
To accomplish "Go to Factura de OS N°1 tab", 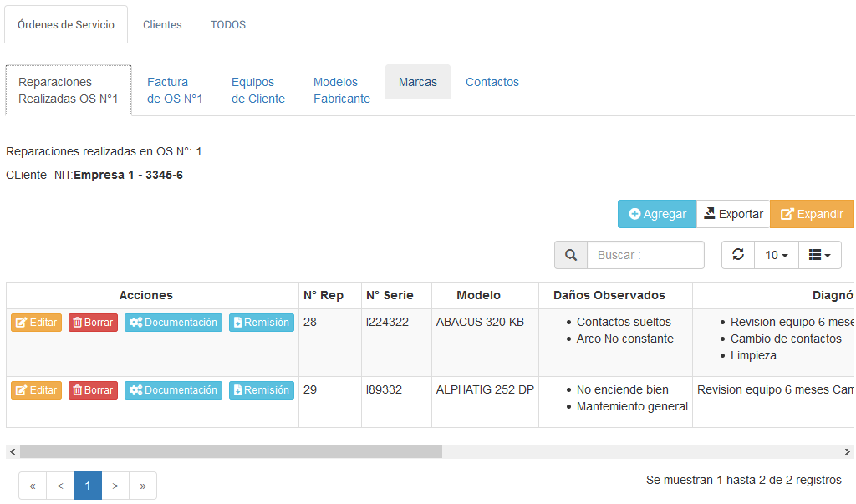I will (175, 90).
